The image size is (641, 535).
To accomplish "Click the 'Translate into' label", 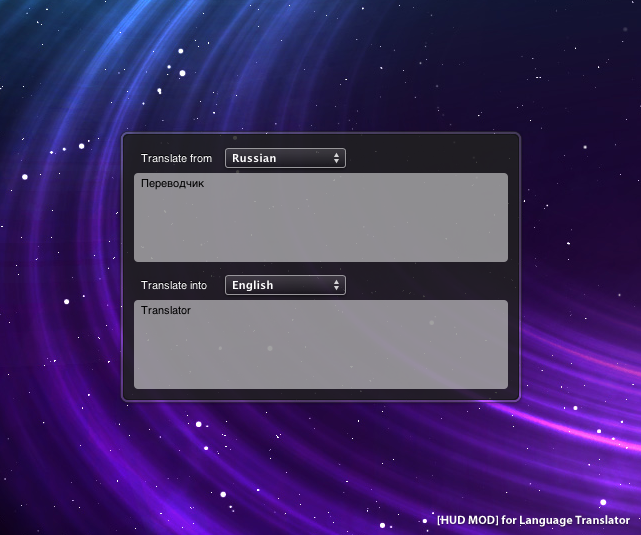I will tap(174, 285).
